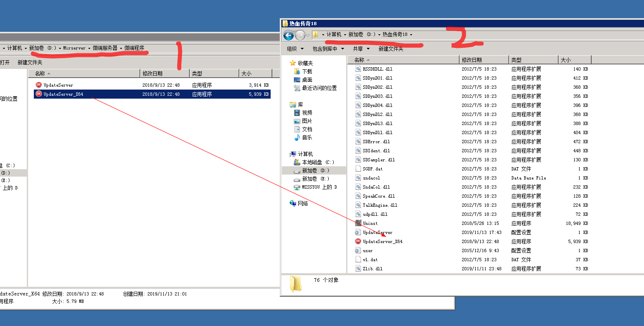Expand dropdown arrow after Mirserver breadcrumb
644x326 pixels.
click(89, 48)
